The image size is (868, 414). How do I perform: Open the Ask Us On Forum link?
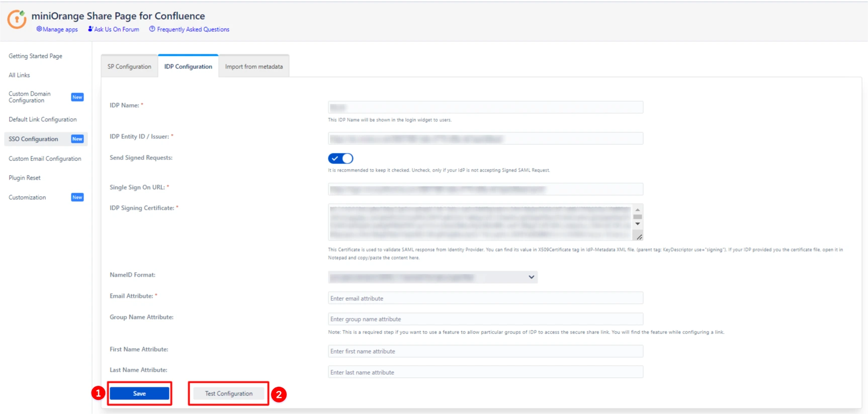click(117, 30)
